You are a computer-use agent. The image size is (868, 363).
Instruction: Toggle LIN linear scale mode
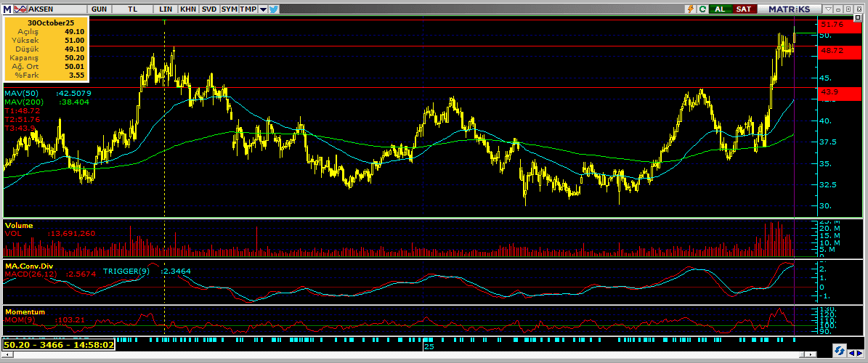coord(166,9)
